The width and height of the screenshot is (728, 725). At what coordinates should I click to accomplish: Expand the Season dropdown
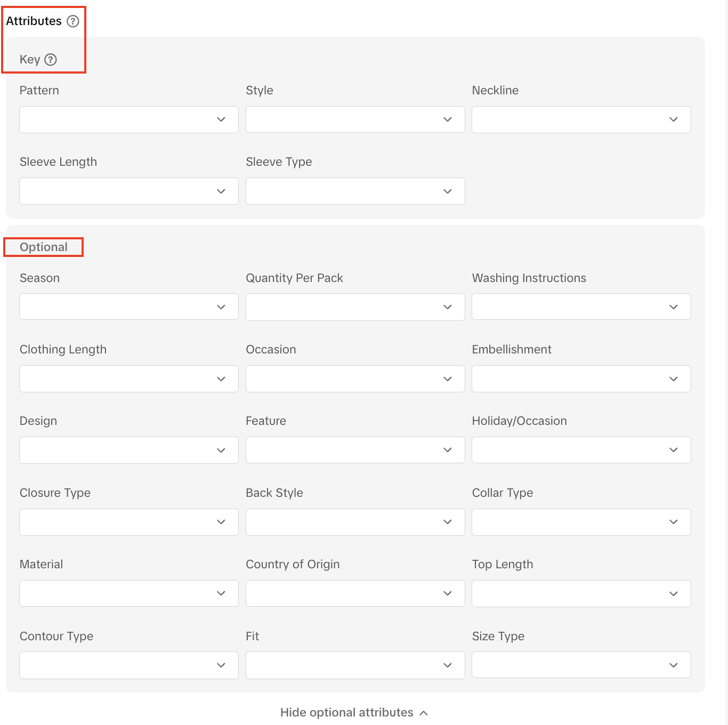coord(128,307)
